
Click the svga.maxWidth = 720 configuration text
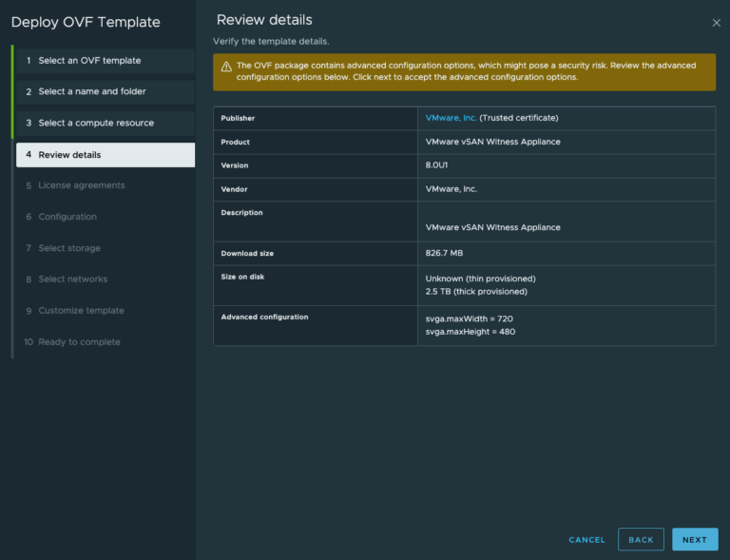[x=470, y=319]
